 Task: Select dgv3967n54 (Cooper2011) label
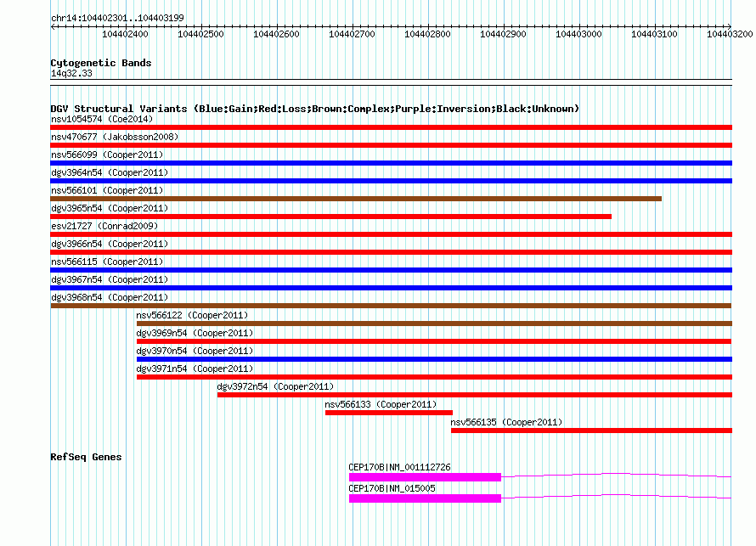[x=110, y=279]
